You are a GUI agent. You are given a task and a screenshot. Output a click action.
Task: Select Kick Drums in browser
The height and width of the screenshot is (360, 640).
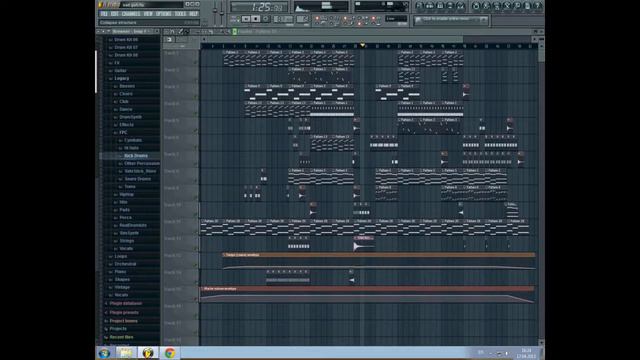136,156
